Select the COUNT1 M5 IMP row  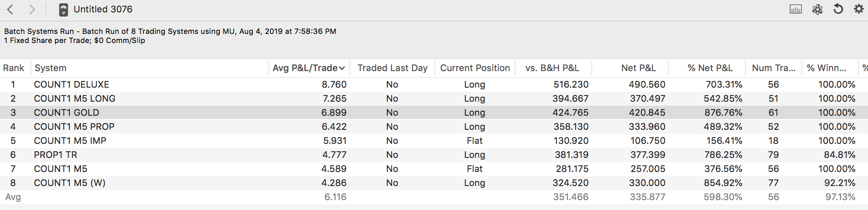pos(70,141)
